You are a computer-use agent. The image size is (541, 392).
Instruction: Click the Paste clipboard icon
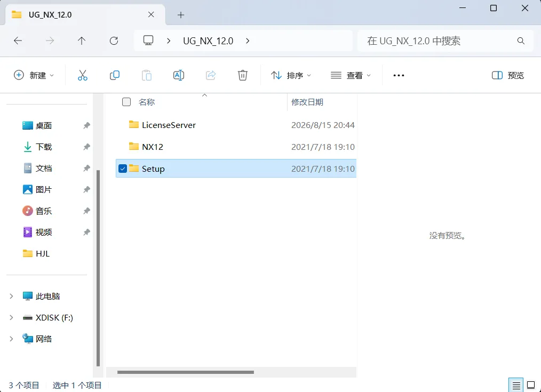point(147,75)
